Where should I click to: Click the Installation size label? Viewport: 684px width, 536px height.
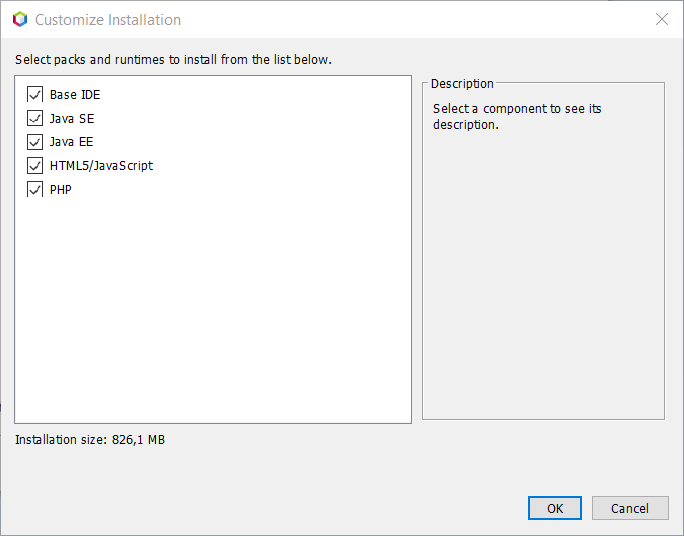point(90,439)
